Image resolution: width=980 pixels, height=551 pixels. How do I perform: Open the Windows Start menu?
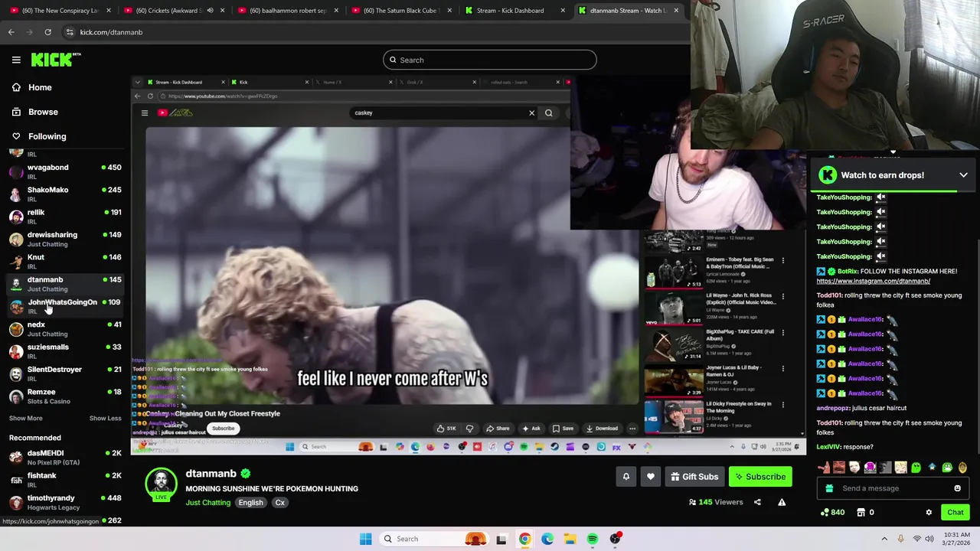(365, 539)
